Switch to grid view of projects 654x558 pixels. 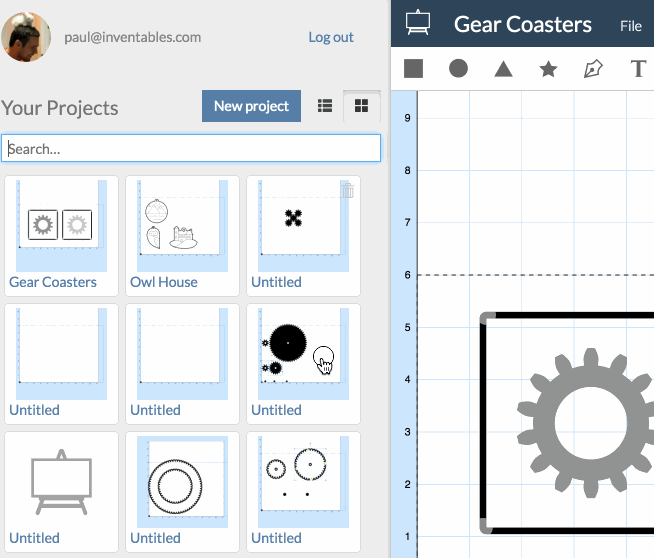(x=361, y=106)
